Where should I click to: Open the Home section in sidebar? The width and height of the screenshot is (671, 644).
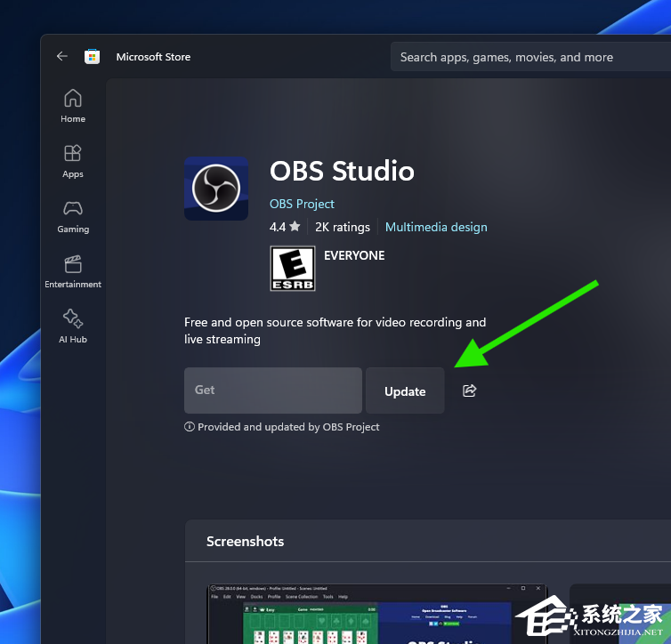click(x=73, y=106)
